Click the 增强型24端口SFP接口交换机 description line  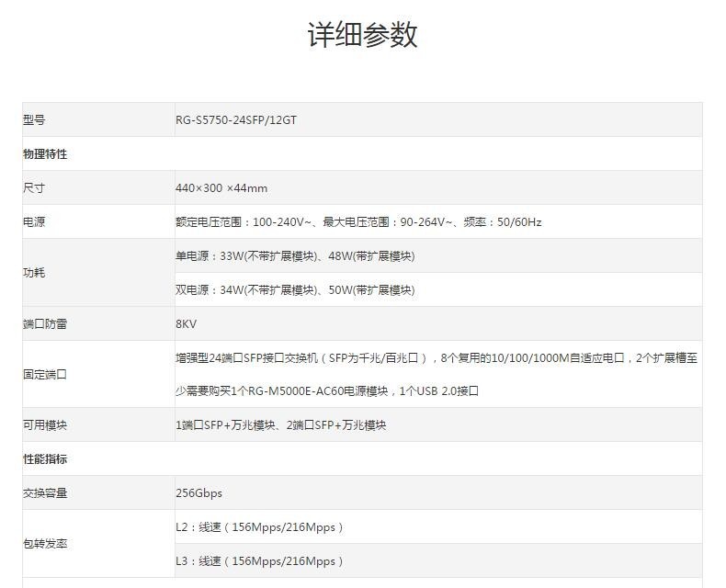(x=437, y=358)
